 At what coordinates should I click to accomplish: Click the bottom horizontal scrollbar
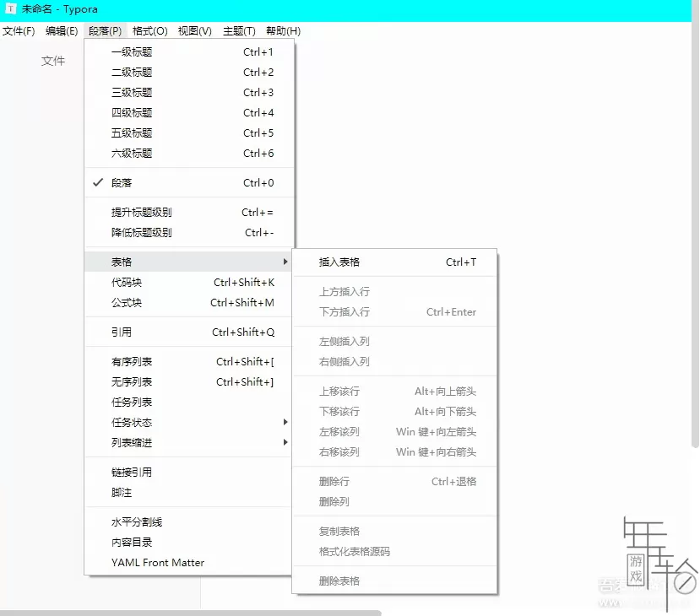190,613
